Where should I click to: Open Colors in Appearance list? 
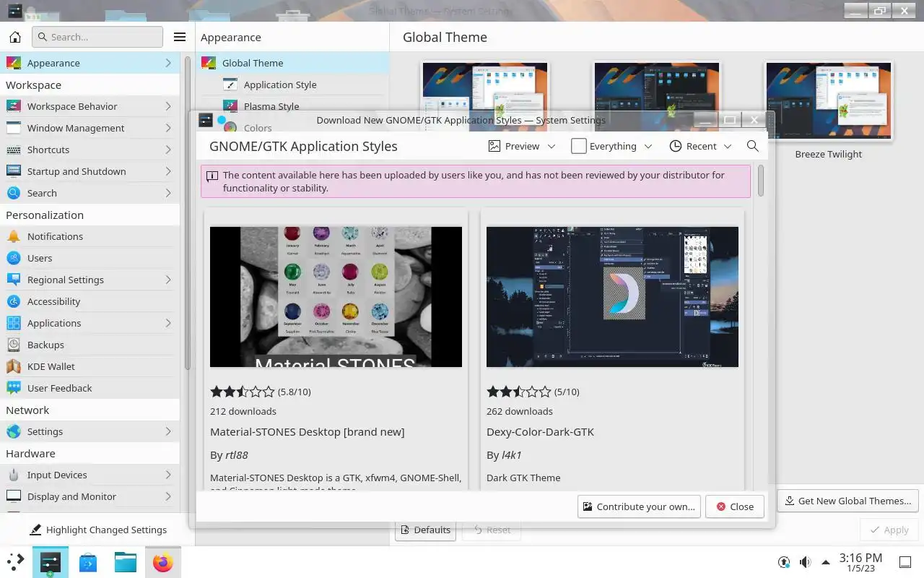258,128
